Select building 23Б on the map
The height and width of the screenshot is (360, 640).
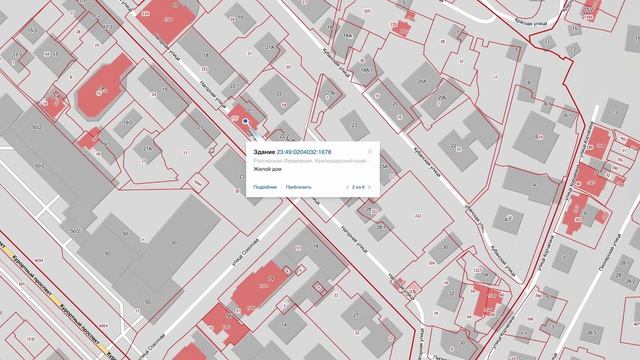coord(331,93)
